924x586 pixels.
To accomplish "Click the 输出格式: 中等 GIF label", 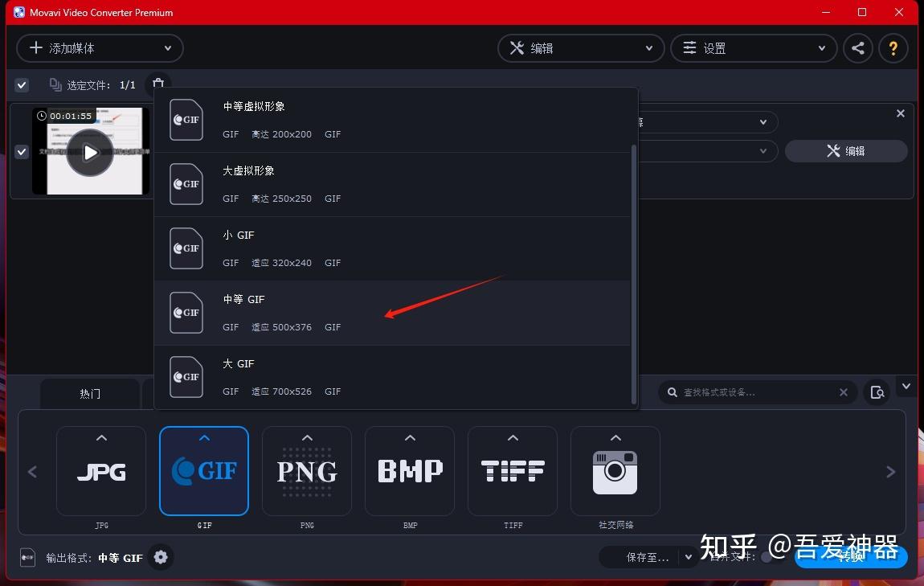I will [x=94, y=558].
